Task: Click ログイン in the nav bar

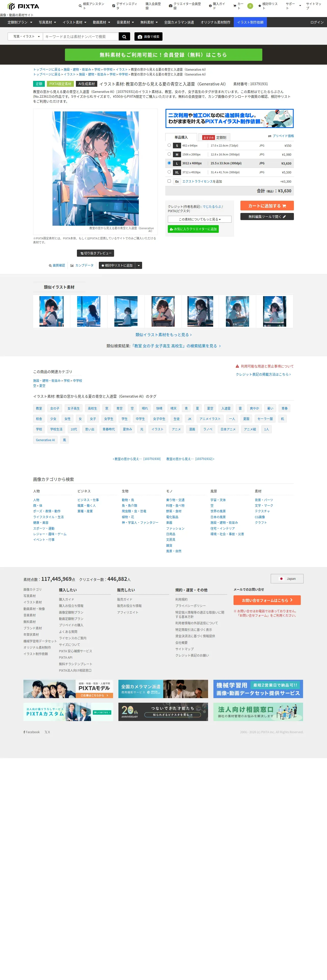Action: [317, 22]
